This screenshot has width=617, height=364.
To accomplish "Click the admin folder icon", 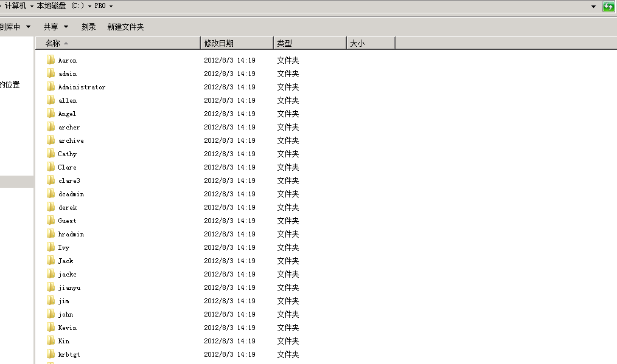I will coord(51,73).
